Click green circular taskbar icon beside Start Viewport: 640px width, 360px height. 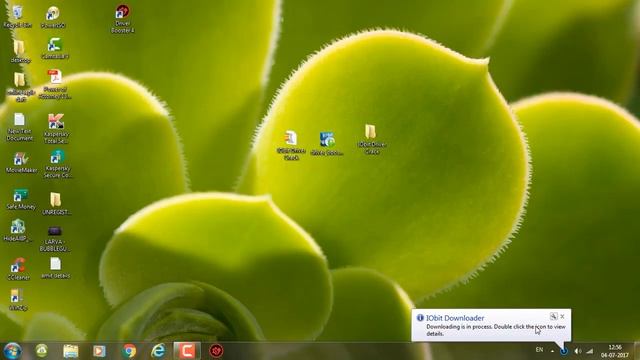tap(41, 351)
